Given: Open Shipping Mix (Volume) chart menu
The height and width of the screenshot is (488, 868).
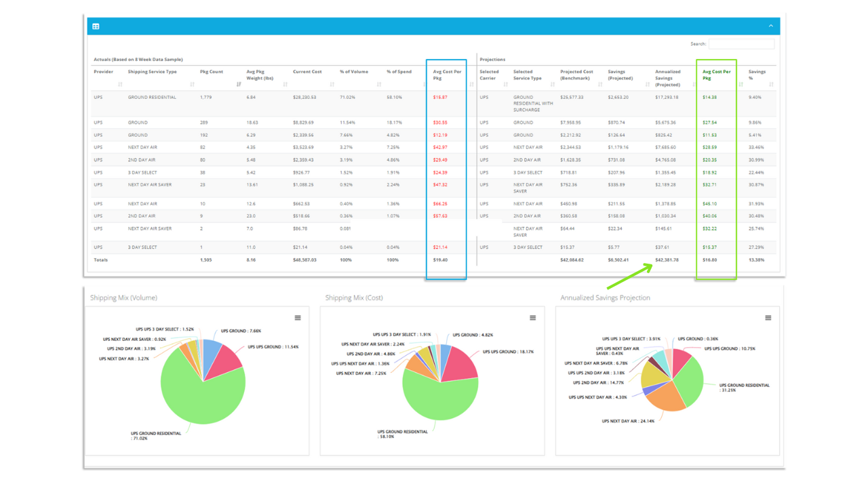Looking at the screenshot, I should point(298,318).
